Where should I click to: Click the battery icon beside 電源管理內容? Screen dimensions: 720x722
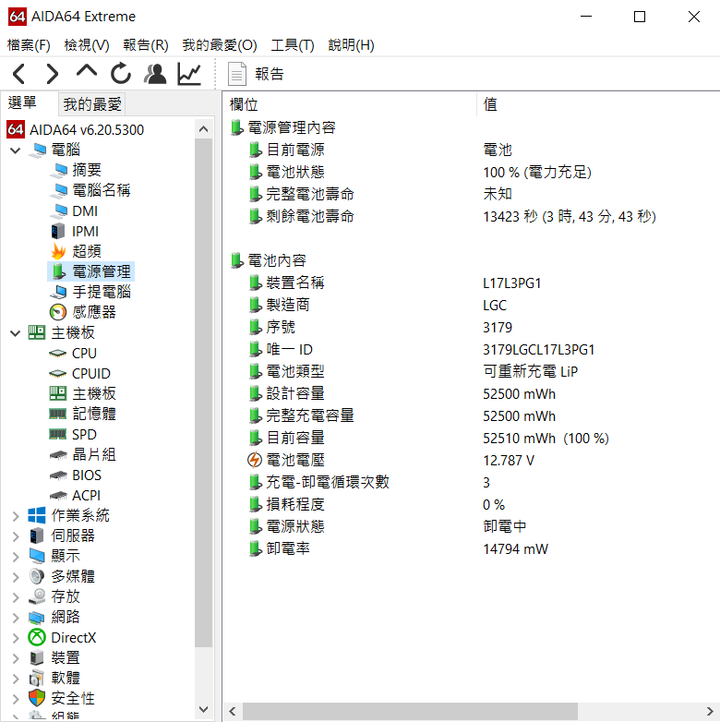tap(237, 127)
